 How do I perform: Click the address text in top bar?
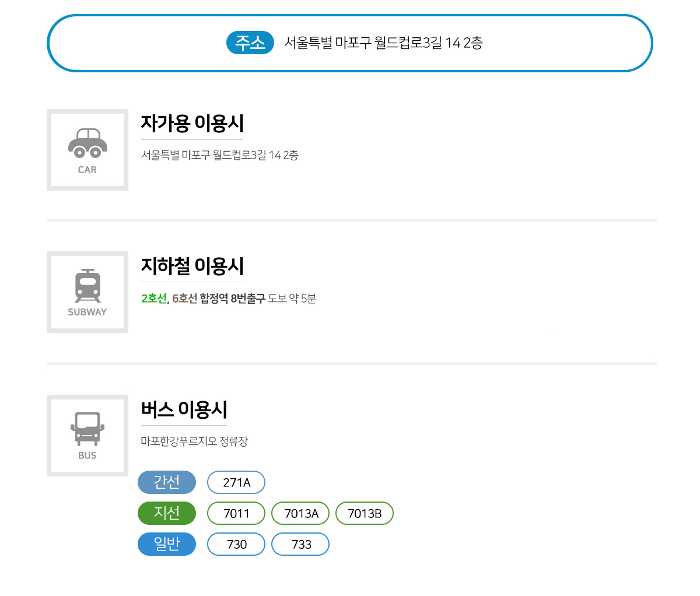tap(383, 43)
